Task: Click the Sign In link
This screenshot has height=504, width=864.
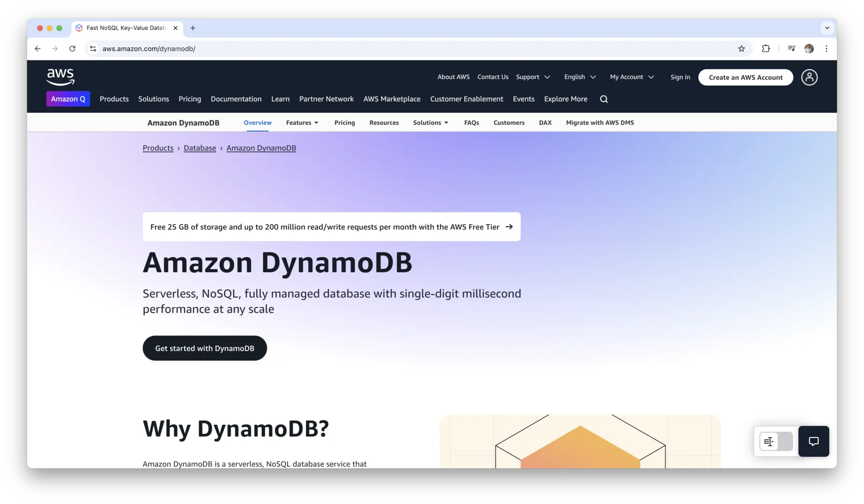Action: click(680, 77)
